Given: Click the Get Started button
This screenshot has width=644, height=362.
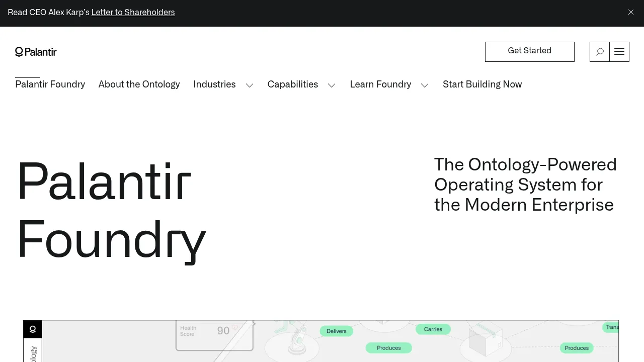Looking at the screenshot, I should (x=530, y=52).
